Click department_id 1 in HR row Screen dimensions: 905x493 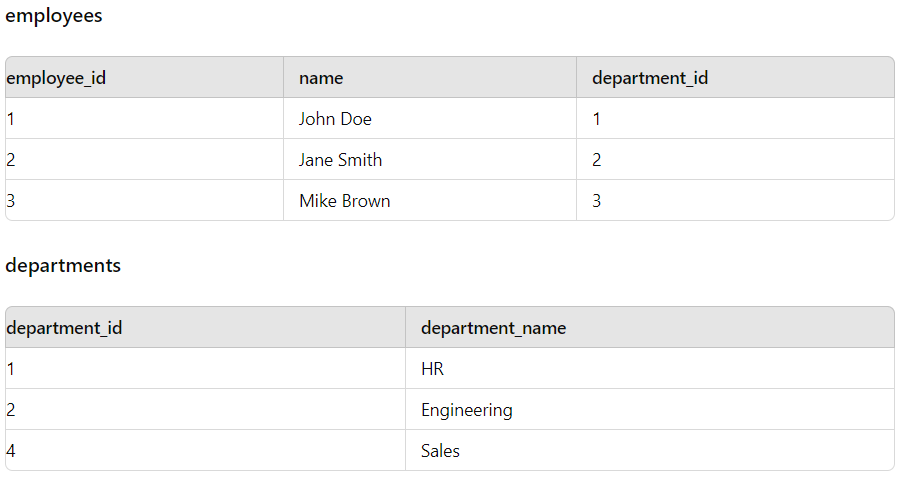coord(205,368)
